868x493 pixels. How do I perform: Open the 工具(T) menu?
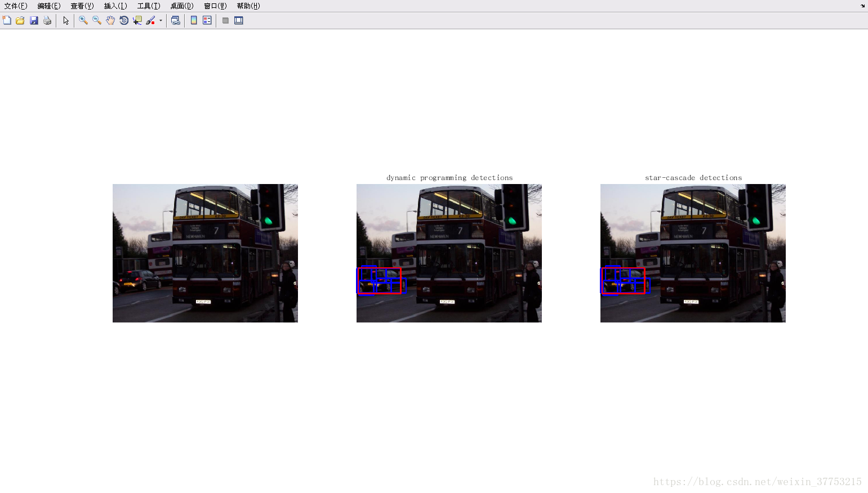click(149, 6)
